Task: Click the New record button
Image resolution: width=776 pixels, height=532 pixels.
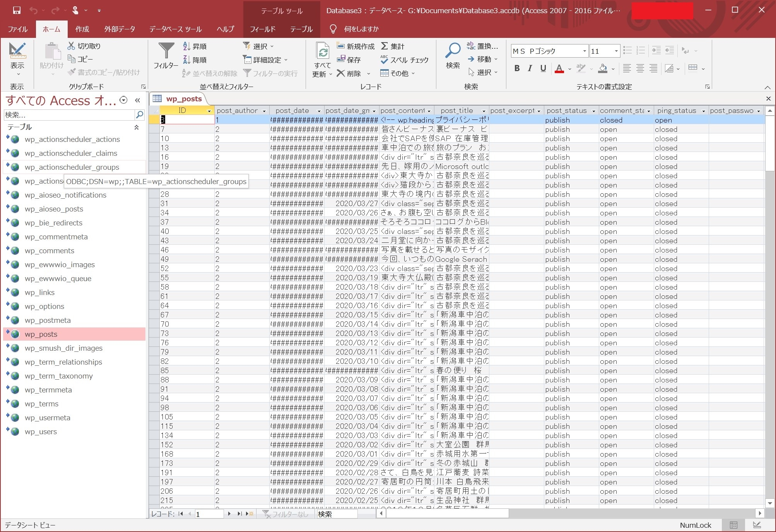Action: [x=356, y=46]
